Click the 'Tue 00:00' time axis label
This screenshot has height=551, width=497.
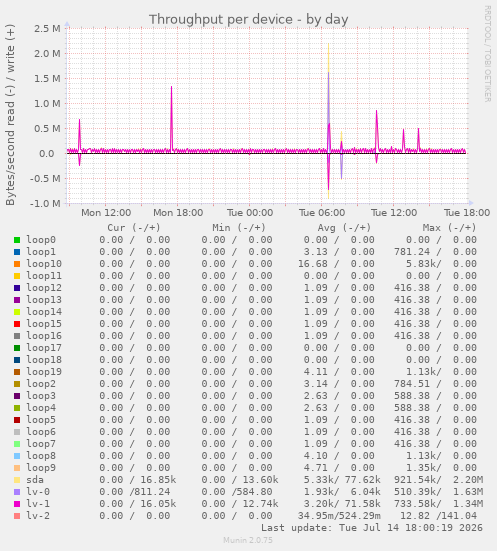pos(250,213)
